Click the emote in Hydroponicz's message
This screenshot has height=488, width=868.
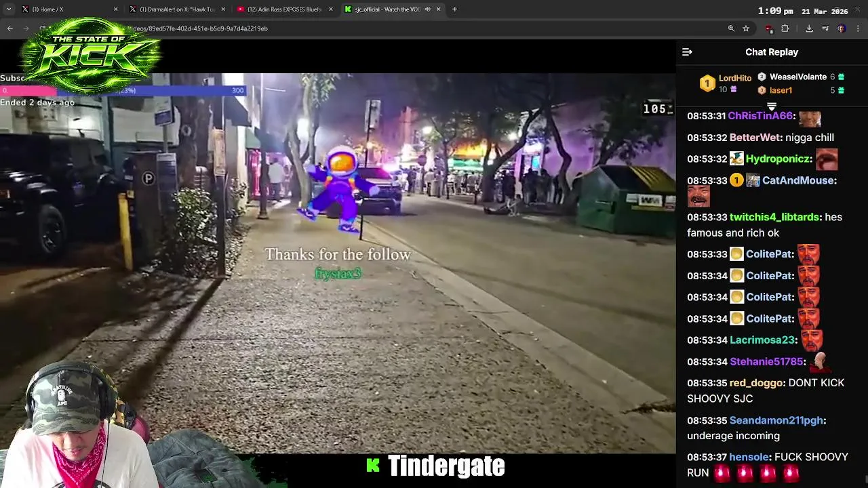(x=826, y=159)
